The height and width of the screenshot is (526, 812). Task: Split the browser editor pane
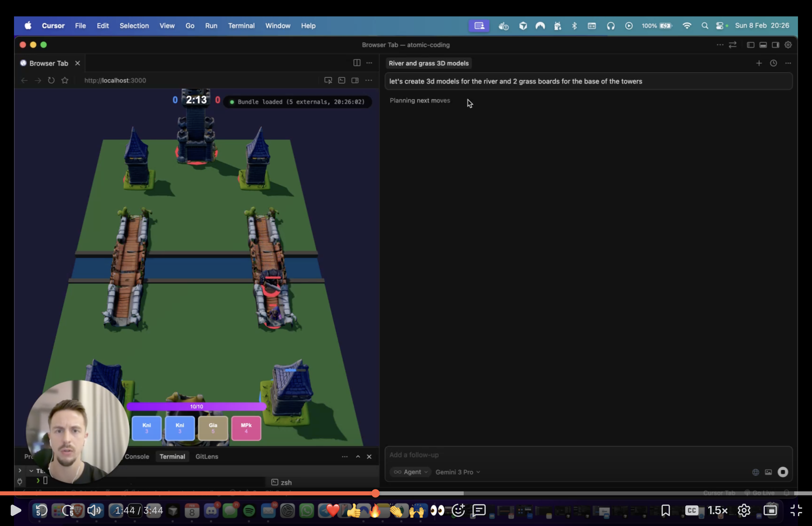pyautogui.click(x=357, y=63)
